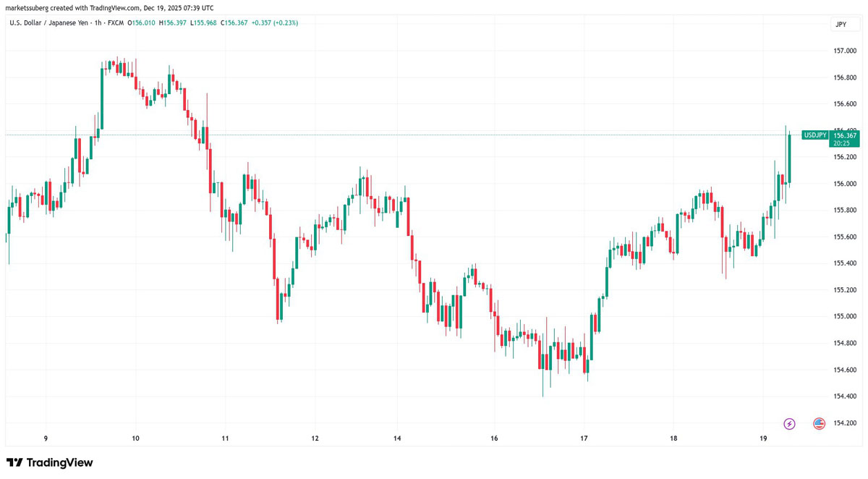The width and height of the screenshot is (868, 479).
Task: Click the green USDJPY price label
Action: click(x=815, y=135)
